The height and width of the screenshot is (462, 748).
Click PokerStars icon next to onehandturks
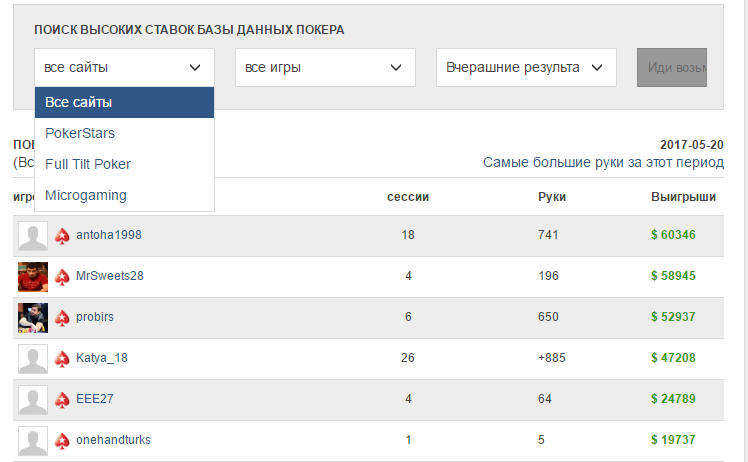coord(63,440)
